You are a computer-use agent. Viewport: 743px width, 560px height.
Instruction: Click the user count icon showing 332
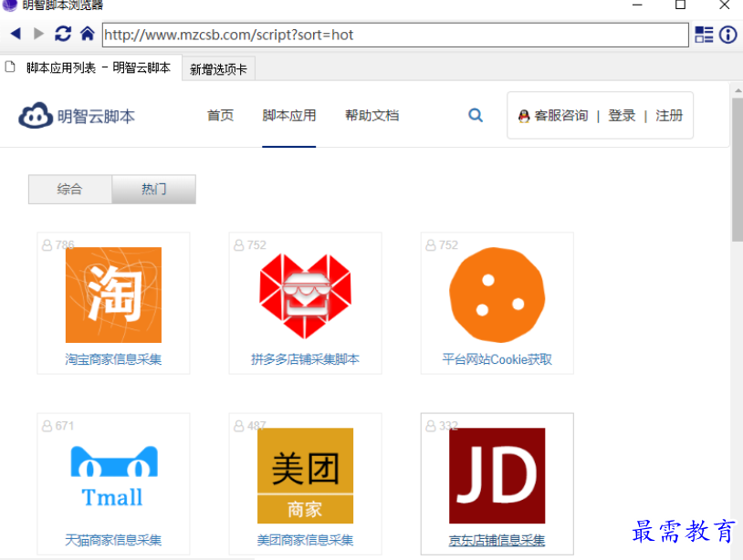click(431, 426)
